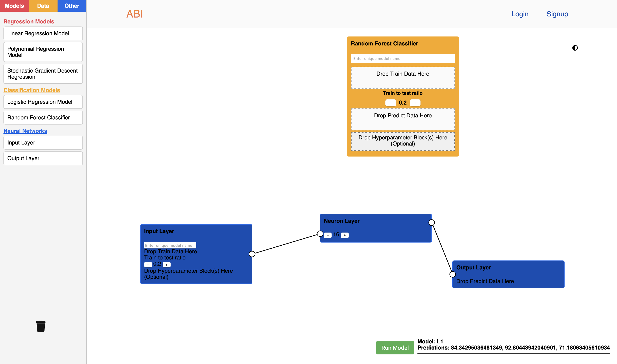Image resolution: width=617 pixels, height=364 pixels.
Task: Increase Random Forest train to test ratio
Action: [x=415, y=103]
